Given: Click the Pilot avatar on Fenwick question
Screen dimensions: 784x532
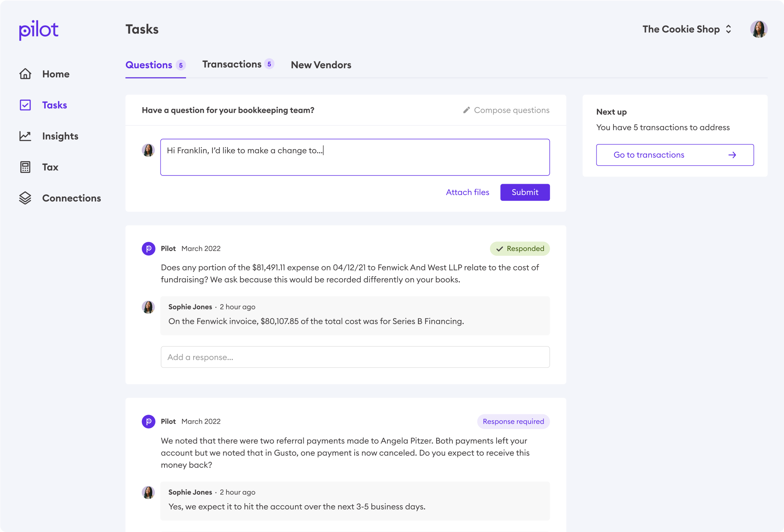Looking at the screenshot, I should click(x=148, y=249).
